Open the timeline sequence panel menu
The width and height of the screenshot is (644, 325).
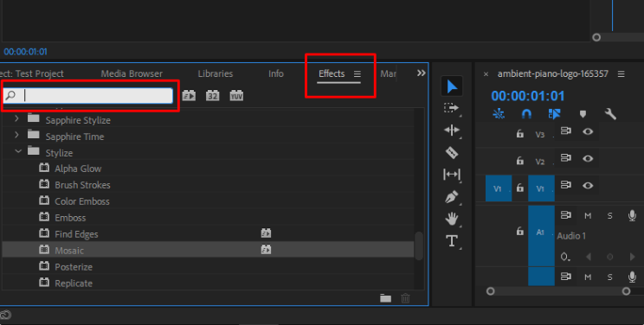click(621, 73)
